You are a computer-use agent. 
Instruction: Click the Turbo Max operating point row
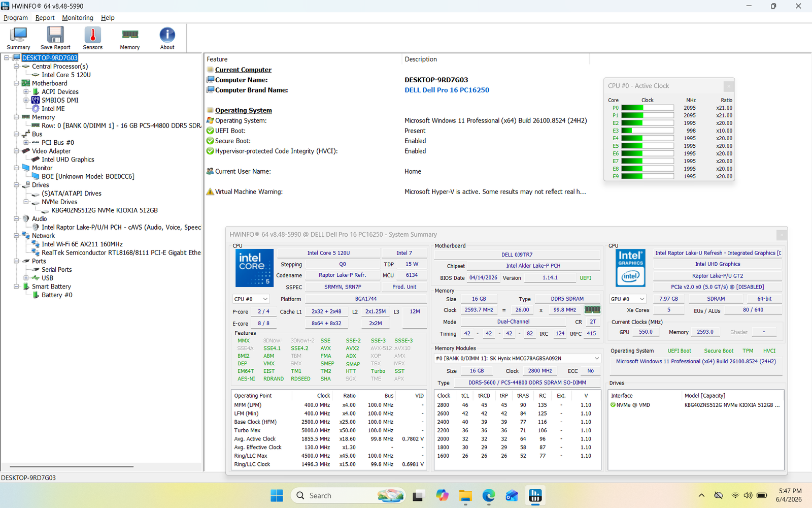(x=329, y=430)
